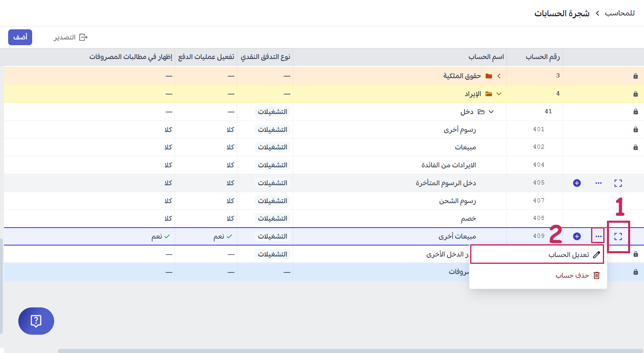Click the lock icon for account 41
The width and height of the screenshot is (644, 353).
635,112
